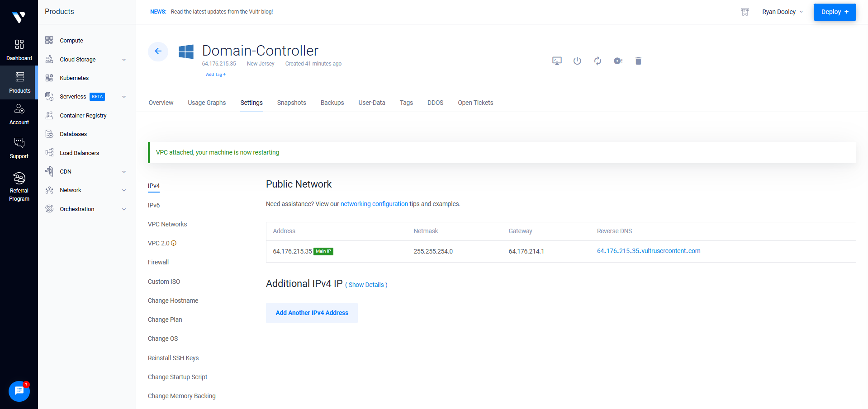Select IPv4 in settings menu
Screen dimensions: 868x409
coord(154,186)
